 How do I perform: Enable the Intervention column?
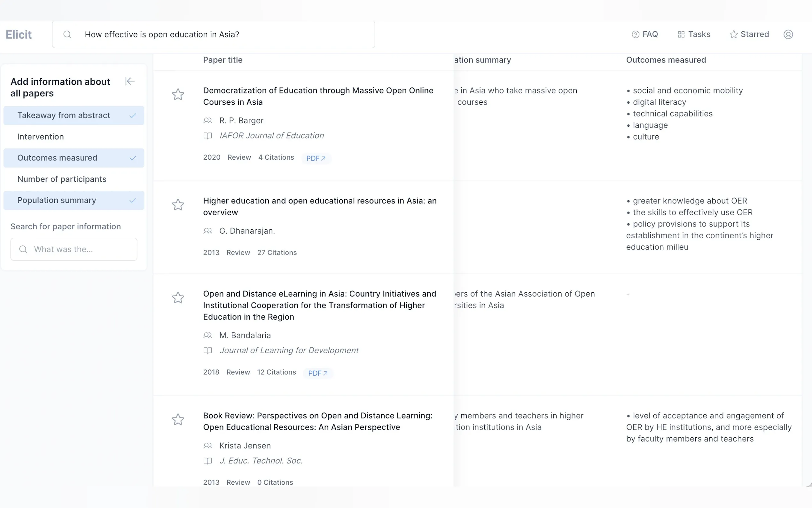[x=74, y=137]
